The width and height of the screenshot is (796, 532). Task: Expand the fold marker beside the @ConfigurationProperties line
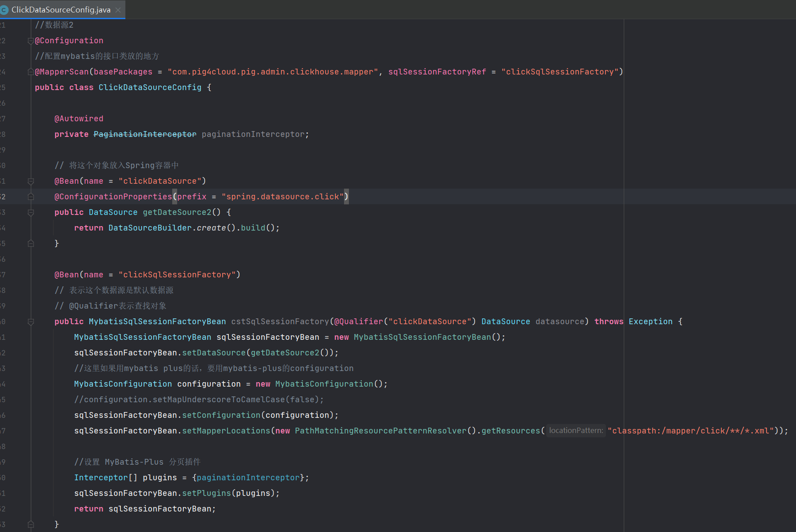click(x=30, y=196)
